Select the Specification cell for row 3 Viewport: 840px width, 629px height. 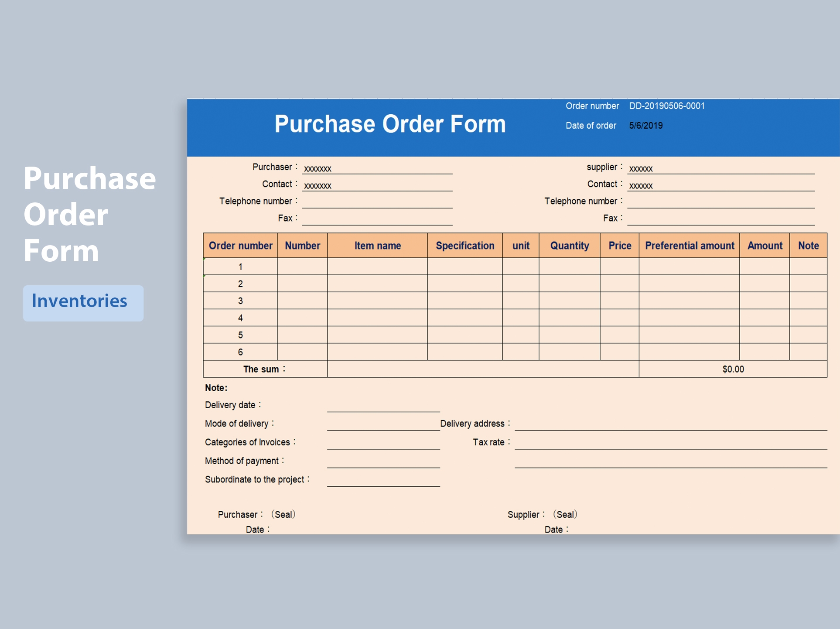[x=464, y=301]
